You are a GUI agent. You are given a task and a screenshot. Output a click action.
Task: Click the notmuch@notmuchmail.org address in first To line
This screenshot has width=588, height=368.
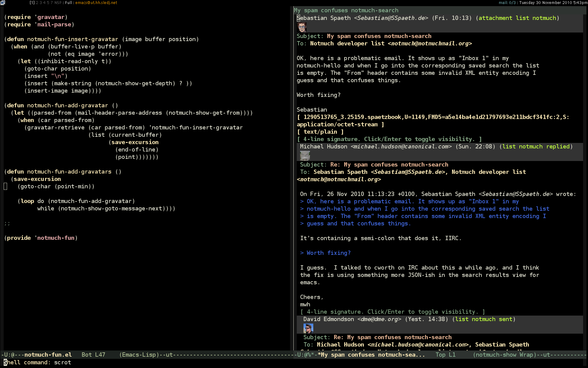(x=430, y=44)
